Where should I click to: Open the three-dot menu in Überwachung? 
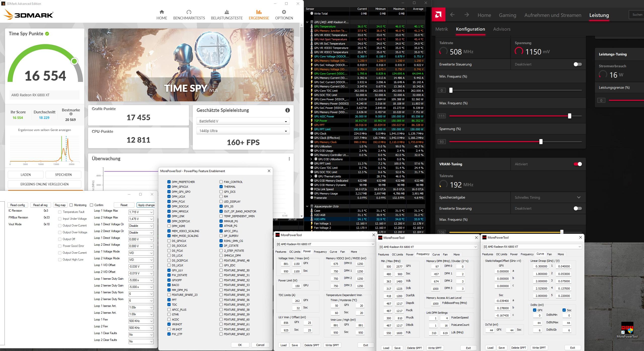pyautogui.click(x=289, y=159)
